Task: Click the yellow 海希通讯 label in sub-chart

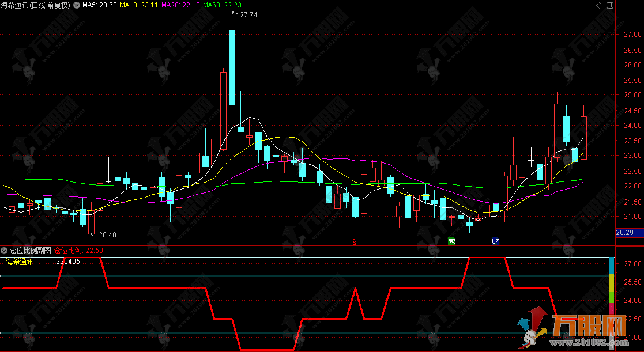Action: pos(20,262)
